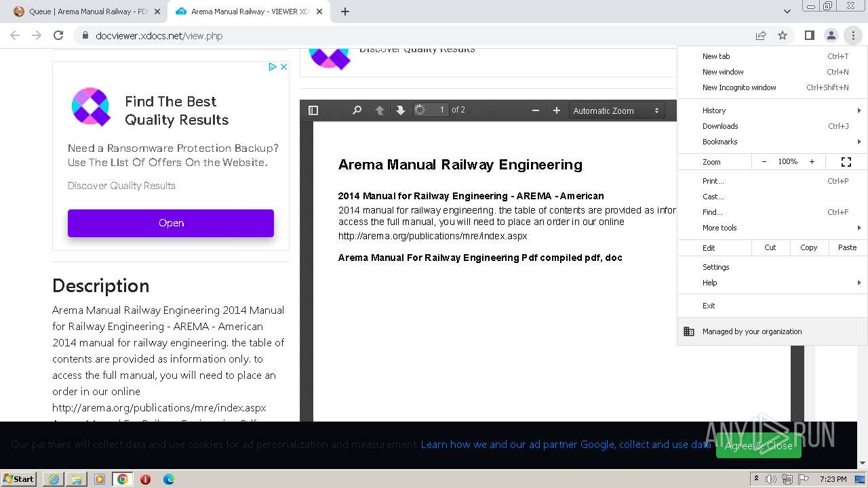Click the PDF page number field

(431, 110)
